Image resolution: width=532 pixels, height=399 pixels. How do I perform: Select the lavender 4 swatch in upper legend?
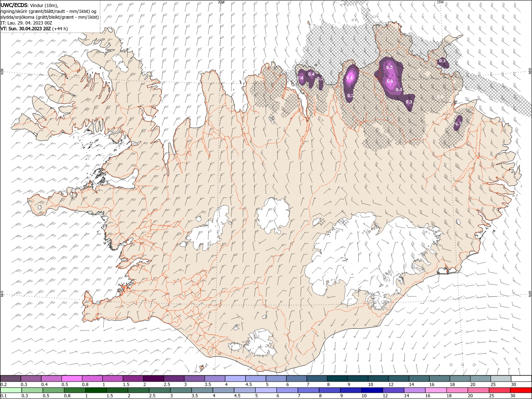(234, 379)
